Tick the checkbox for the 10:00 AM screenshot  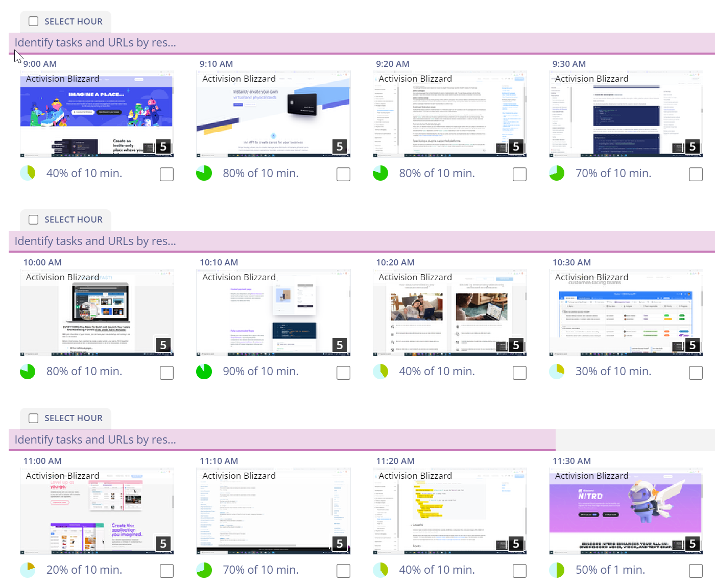click(x=167, y=373)
